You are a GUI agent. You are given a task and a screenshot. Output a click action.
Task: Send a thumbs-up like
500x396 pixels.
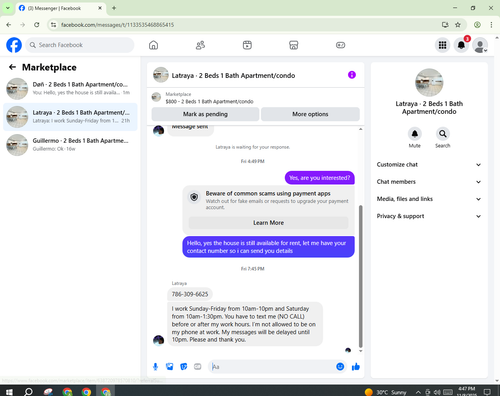pyautogui.click(x=356, y=367)
